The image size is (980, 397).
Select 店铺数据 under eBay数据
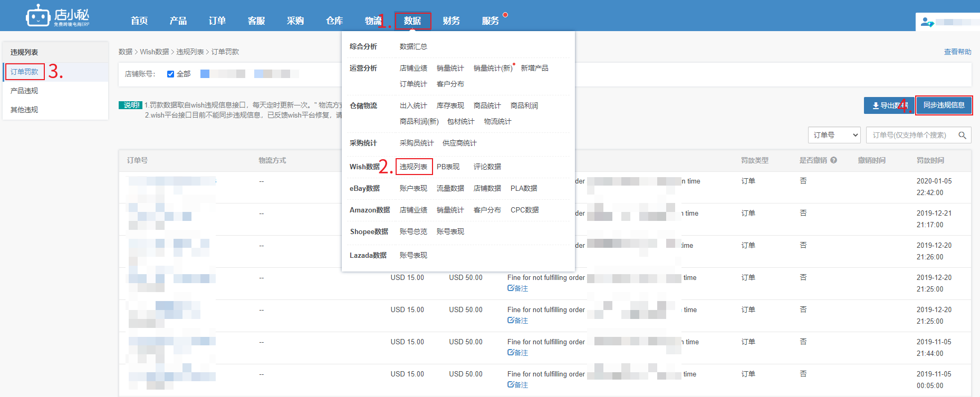click(487, 188)
